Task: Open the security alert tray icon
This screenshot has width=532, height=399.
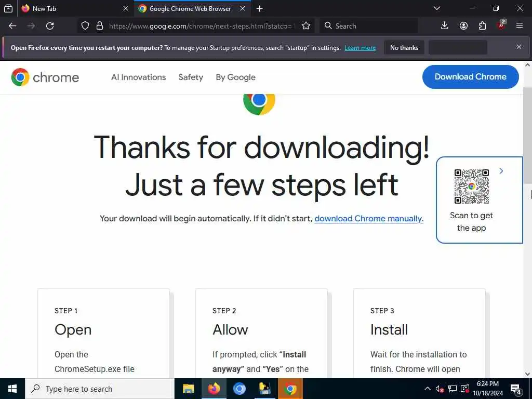Action: click(465, 389)
